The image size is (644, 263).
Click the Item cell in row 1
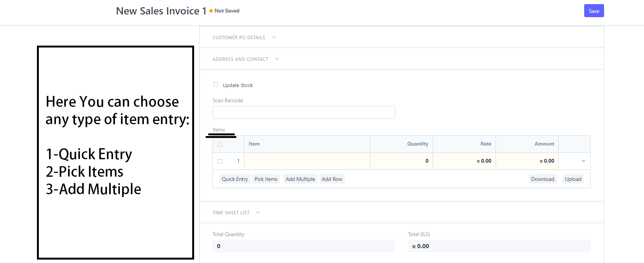tap(307, 161)
